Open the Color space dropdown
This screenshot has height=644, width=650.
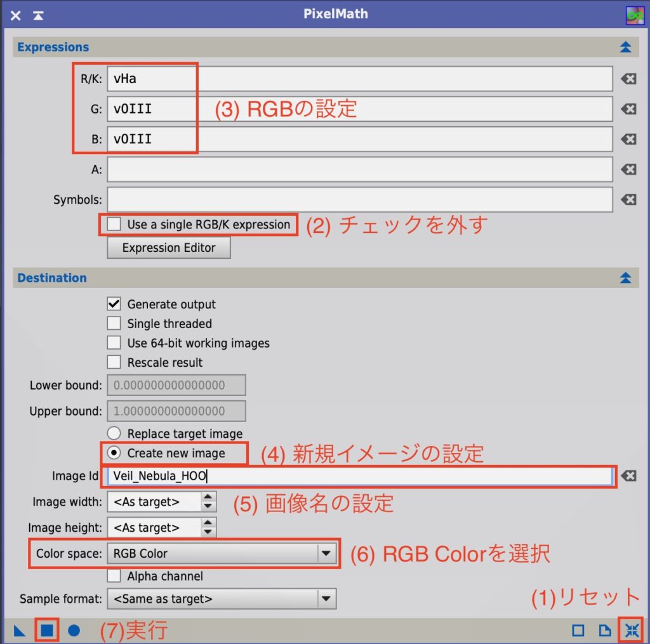(x=222, y=553)
